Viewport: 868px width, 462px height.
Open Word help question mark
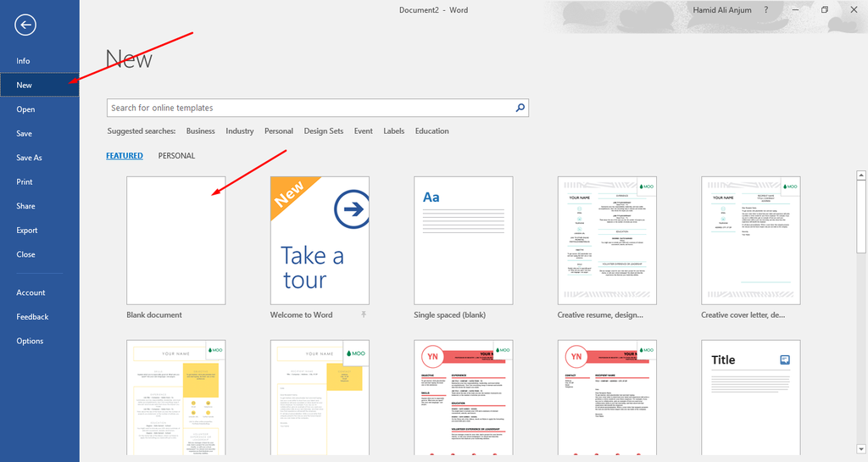pyautogui.click(x=766, y=10)
